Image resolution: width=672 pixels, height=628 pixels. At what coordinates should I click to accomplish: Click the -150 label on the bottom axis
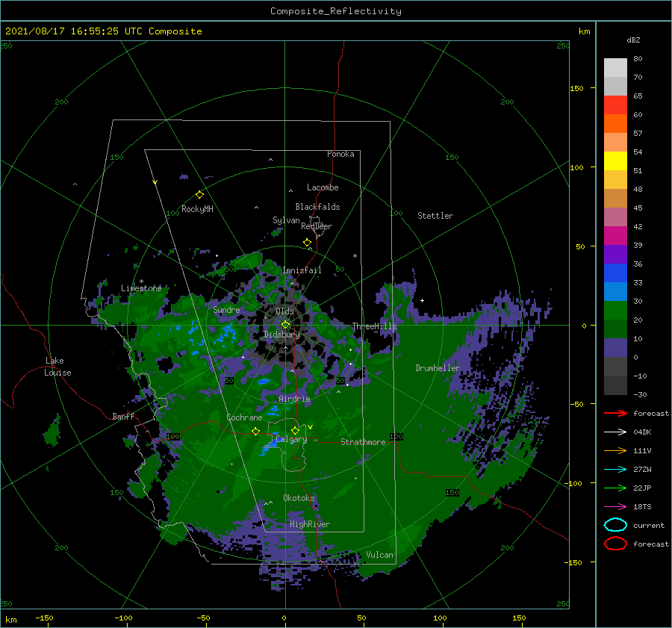(44, 618)
